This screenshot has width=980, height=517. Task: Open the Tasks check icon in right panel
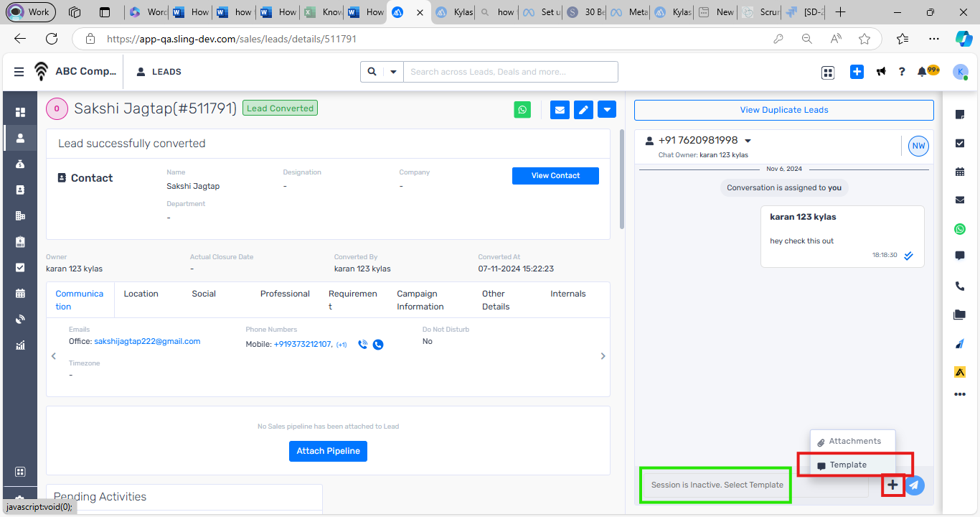click(960, 143)
